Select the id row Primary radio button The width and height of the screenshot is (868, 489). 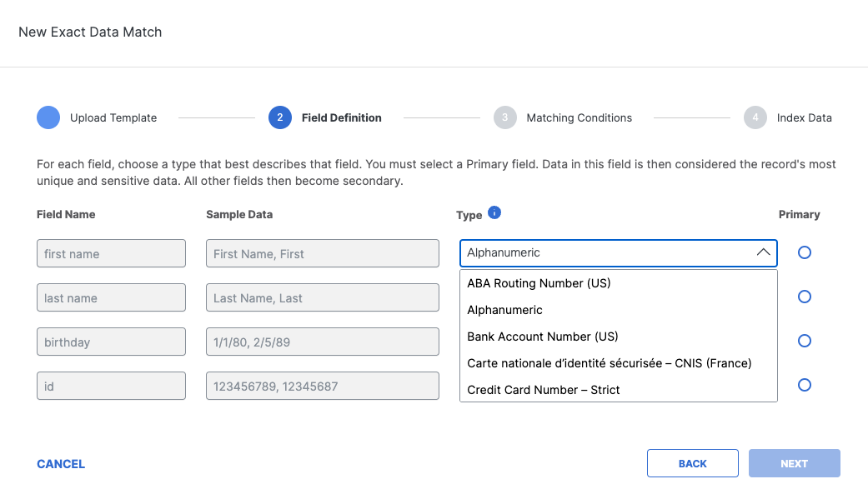804,385
